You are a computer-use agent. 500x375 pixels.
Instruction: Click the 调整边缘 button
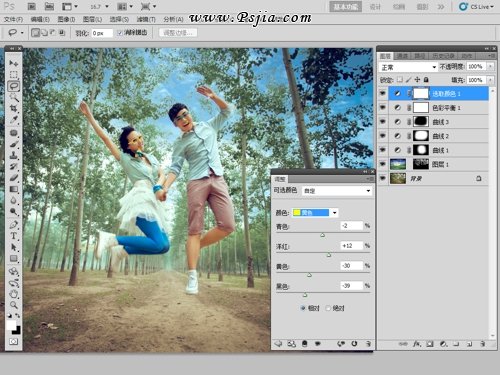click(178, 33)
